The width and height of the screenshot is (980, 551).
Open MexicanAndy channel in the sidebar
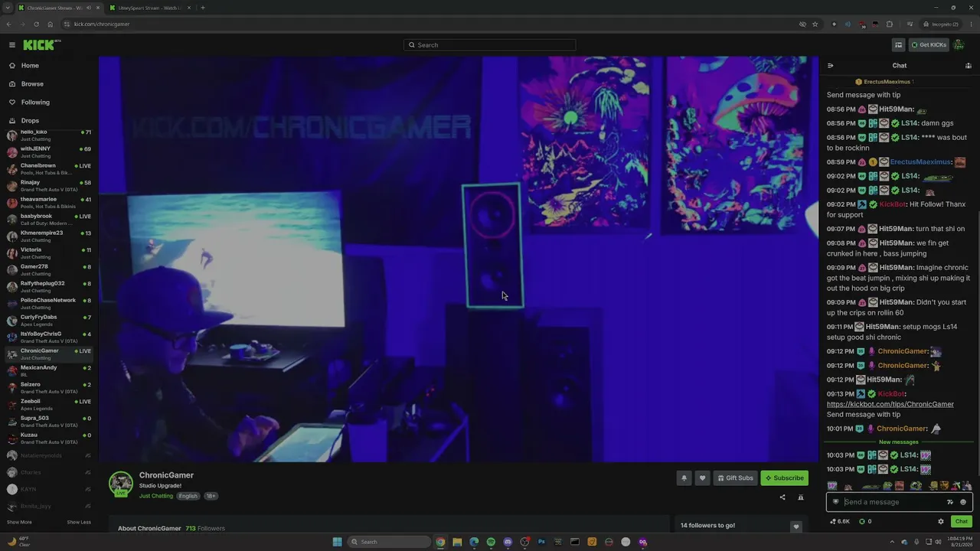(49, 371)
